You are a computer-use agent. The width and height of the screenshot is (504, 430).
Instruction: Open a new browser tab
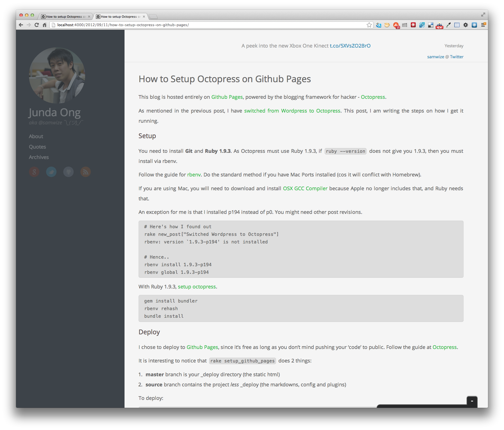(153, 17)
